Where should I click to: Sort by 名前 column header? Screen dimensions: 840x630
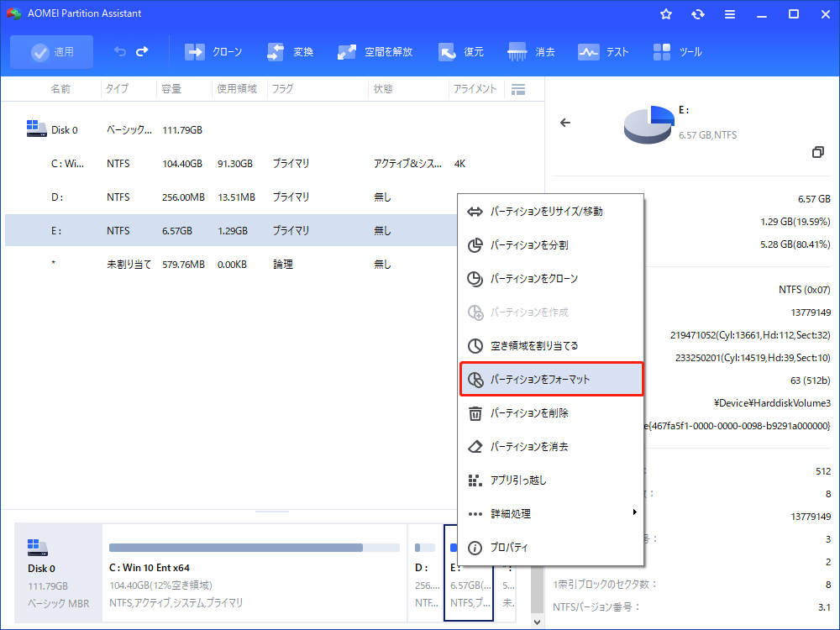pyautogui.click(x=60, y=89)
